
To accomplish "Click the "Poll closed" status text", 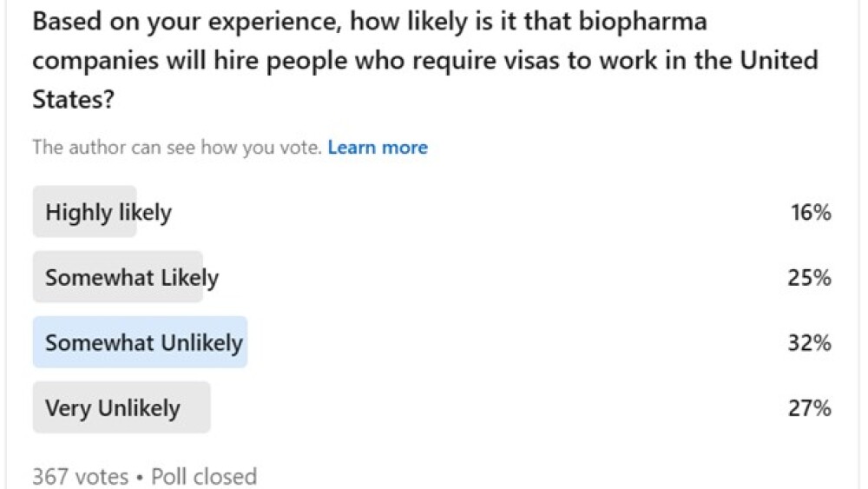I will pos(204,477).
